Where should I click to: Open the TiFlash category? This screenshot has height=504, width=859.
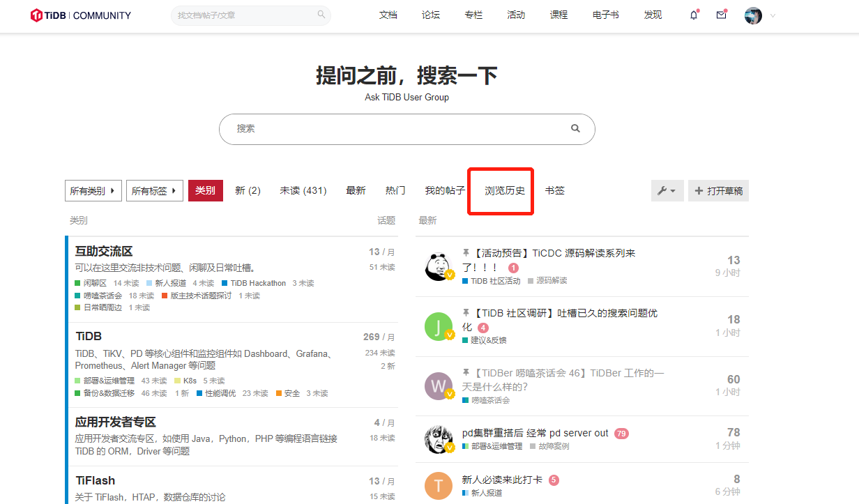(96, 480)
